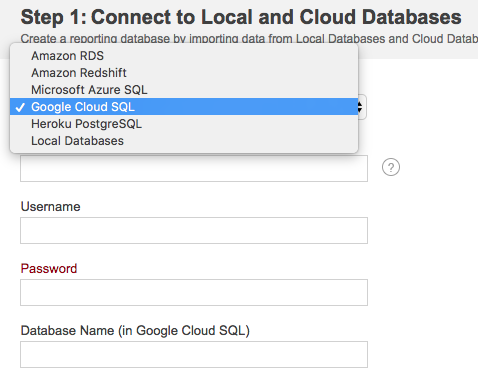
Task: Select Local Databases option
Action: pos(184,141)
